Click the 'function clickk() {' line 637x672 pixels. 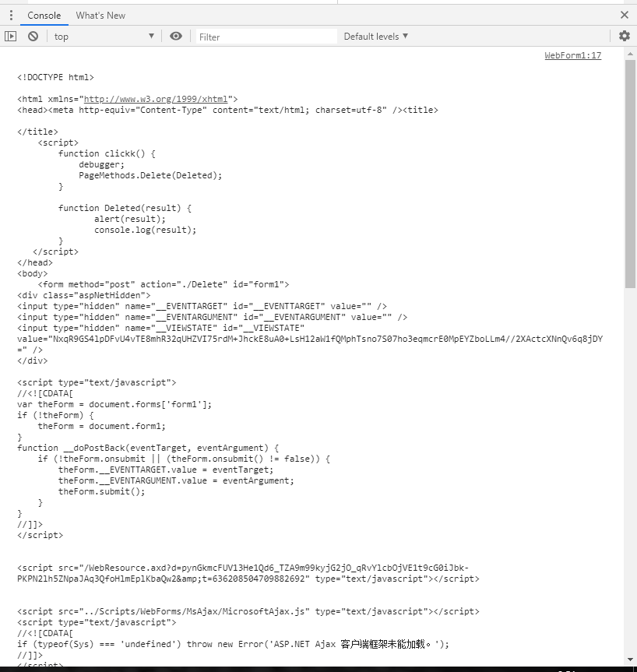107,153
